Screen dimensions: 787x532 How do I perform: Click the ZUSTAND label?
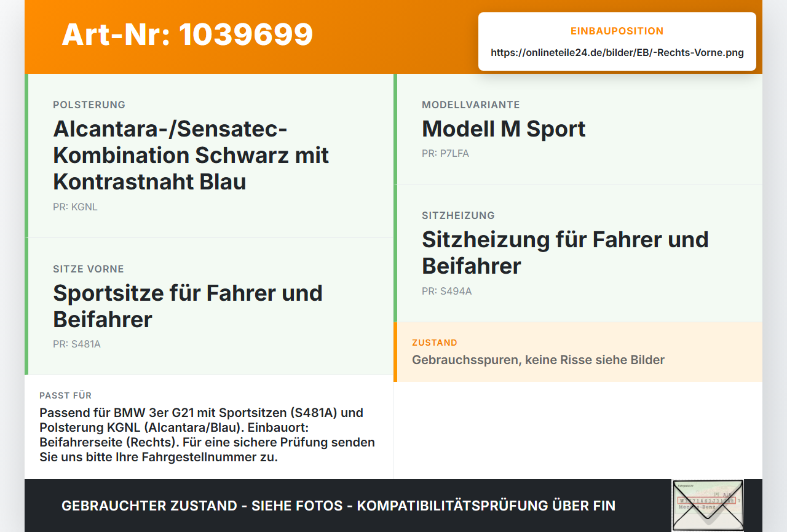[435, 343]
